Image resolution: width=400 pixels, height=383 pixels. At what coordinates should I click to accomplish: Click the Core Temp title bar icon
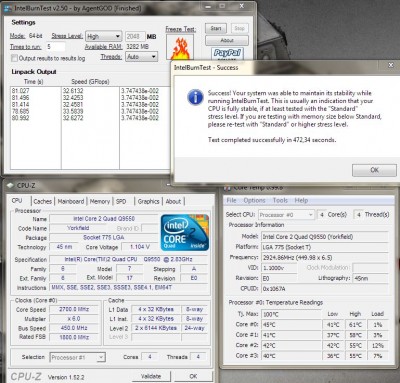click(227, 188)
